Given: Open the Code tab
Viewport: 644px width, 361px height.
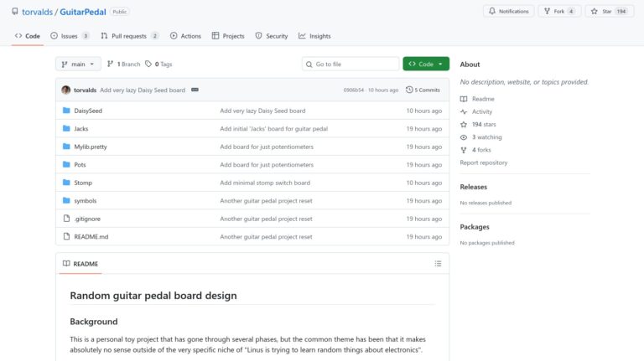Looking at the screenshot, I should 28,36.
